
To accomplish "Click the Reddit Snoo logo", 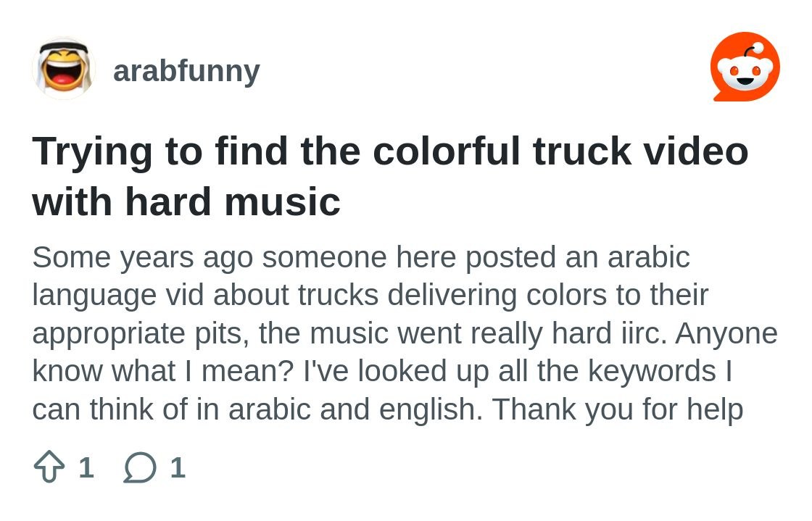I will pos(745,67).
